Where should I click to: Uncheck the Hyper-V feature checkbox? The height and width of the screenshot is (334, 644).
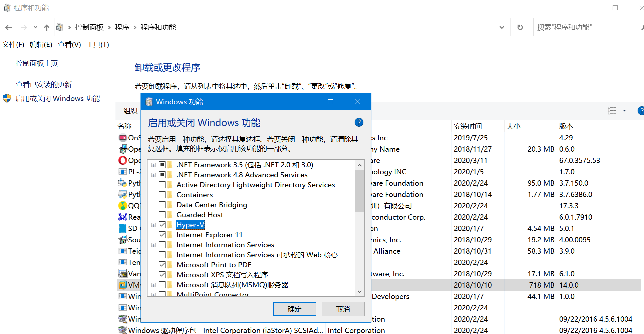(163, 225)
